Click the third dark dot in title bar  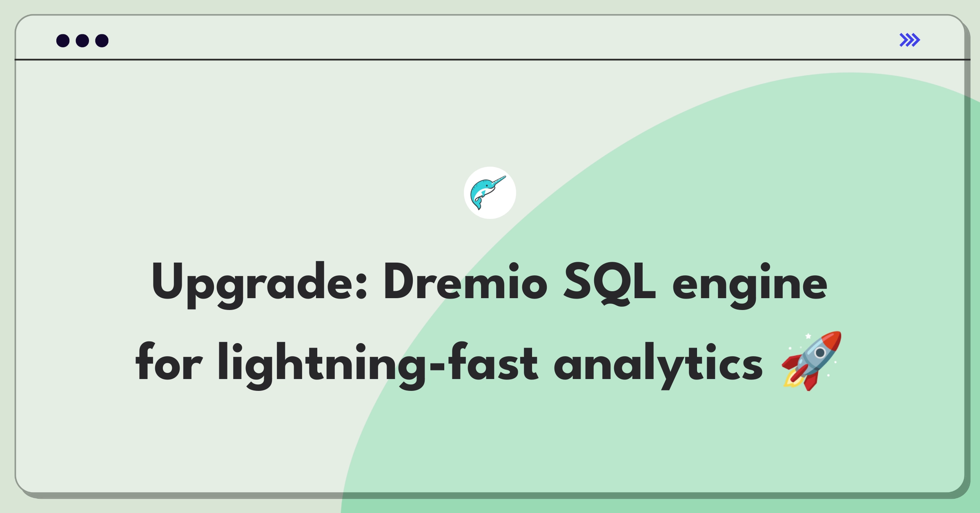[102, 40]
